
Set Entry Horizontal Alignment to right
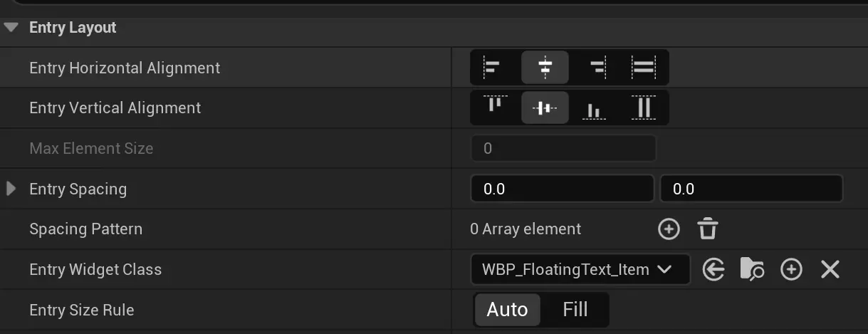pyautogui.click(x=597, y=68)
